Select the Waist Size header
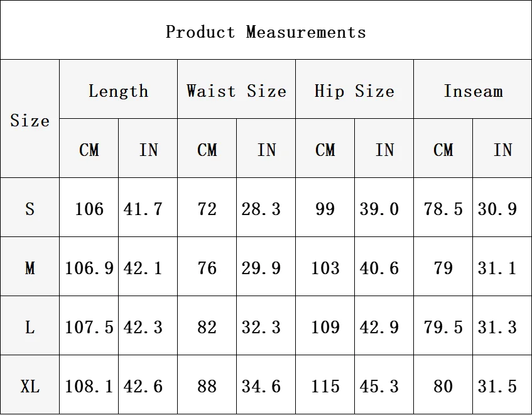This screenshot has height=415, width=532. pos(236,91)
